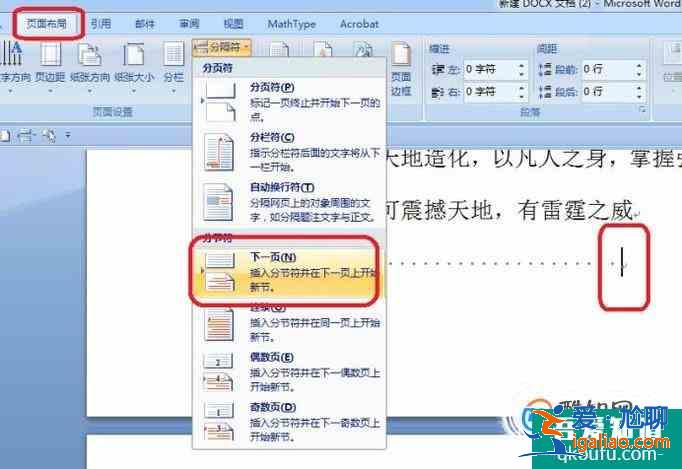This screenshot has width=682, height=469.
Task: Click the 段后 spacing after field
Action: (x=608, y=91)
